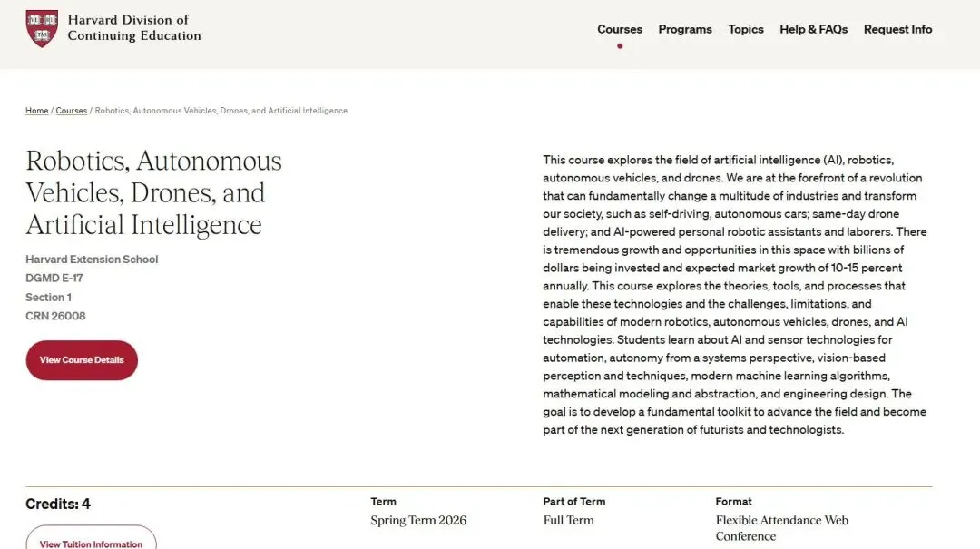Click Flexible Attendance Web Conference format text
The width and height of the screenshot is (980, 549).
pyautogui.click(x=782, y=528)
